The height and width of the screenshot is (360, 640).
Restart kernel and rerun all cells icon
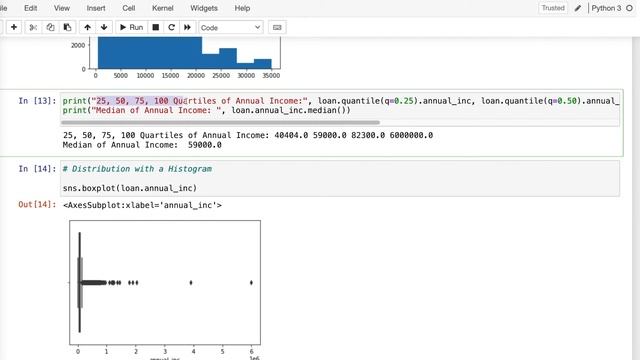pyautogui.click(x=187, y=27)
